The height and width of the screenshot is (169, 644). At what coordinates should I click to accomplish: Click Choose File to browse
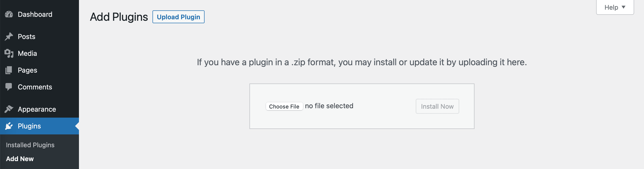click(284, 106)
